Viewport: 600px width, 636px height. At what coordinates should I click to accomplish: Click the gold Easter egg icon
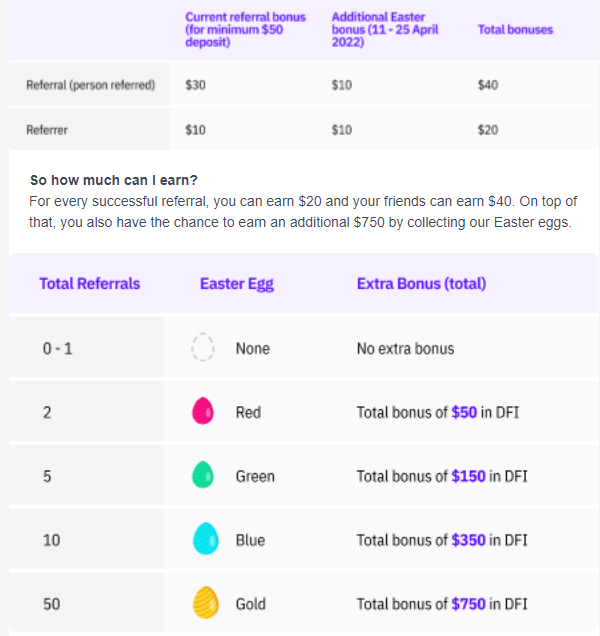[x=204, y=604]
